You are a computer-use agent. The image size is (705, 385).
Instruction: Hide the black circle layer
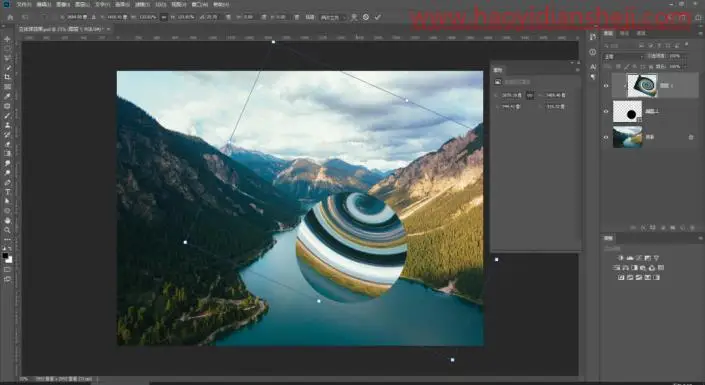tap(606, 111)
